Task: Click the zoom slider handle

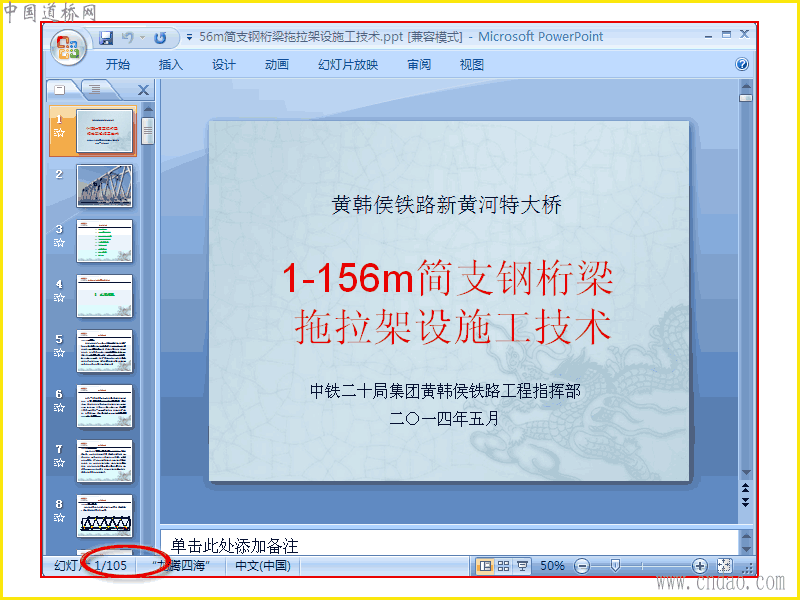Action: coord(615,565)
